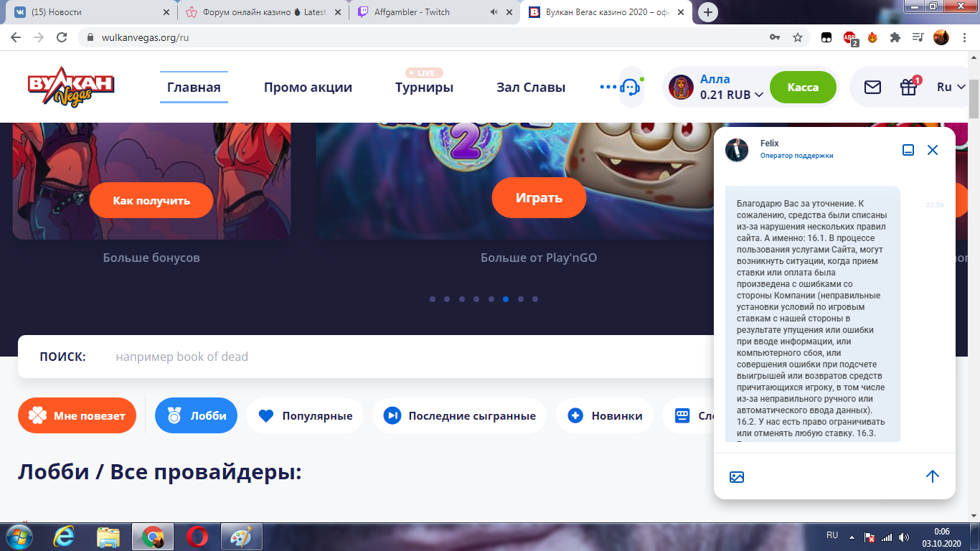Click the green Касса button
The image size is (980, 551).
pos(803,87)
